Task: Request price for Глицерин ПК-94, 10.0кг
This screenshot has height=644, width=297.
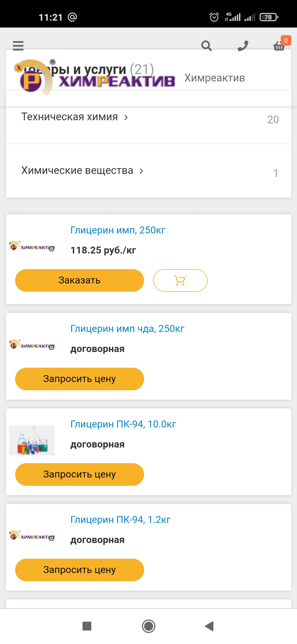Action: click(x=79, y=474)
